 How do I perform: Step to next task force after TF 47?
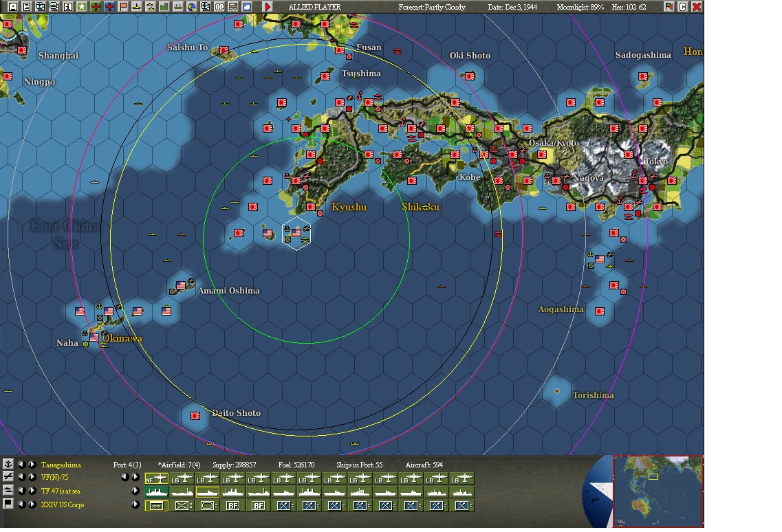[32, 491]
